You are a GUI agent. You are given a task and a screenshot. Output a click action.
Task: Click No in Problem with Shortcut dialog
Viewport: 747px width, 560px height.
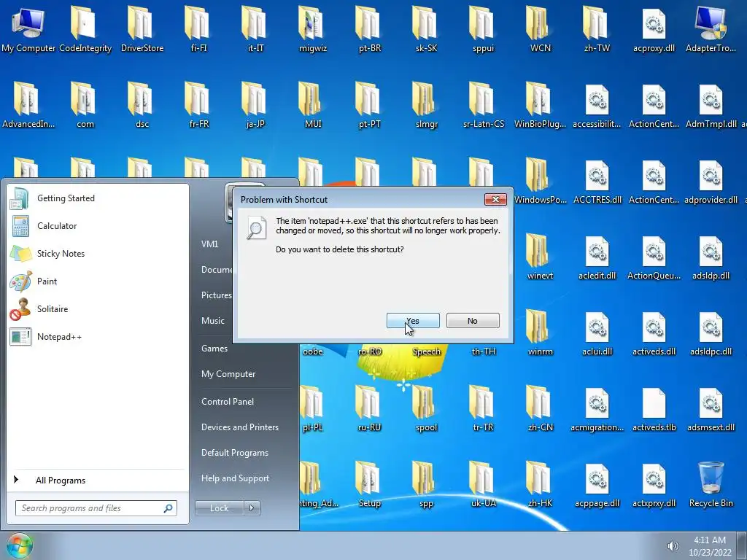pyautogui.click(x=473, y=321)
